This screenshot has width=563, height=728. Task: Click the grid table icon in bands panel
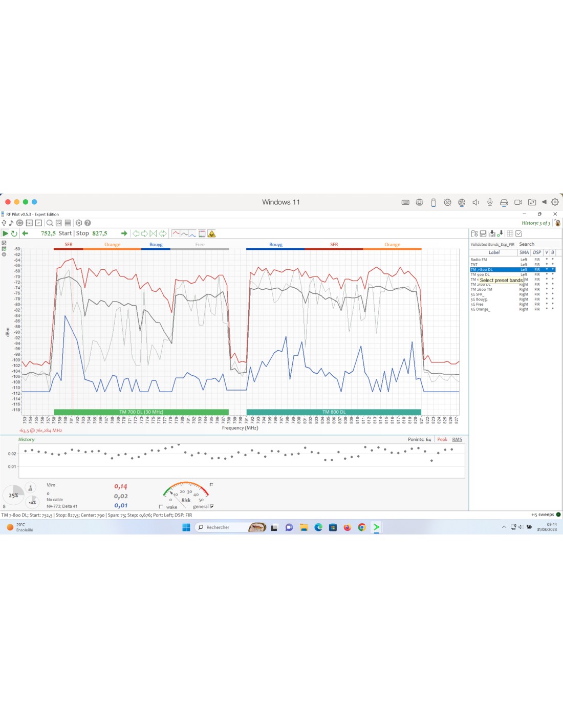click(x=510, y=233)
